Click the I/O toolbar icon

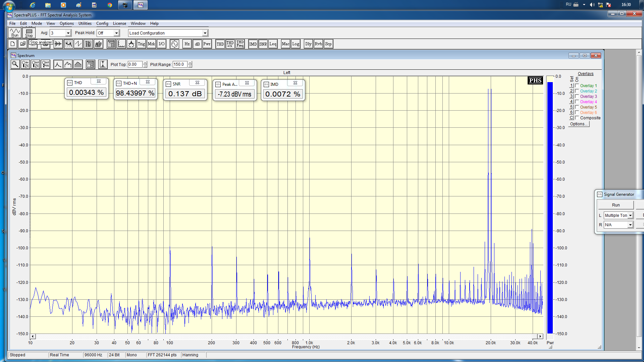point(162,44)
